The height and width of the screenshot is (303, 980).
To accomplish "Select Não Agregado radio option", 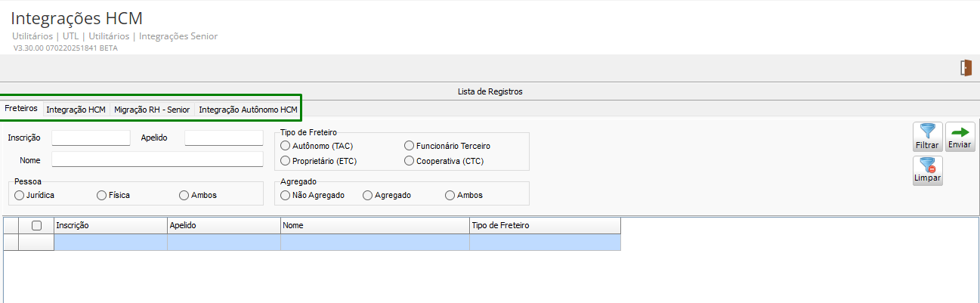I will [286, 195].
